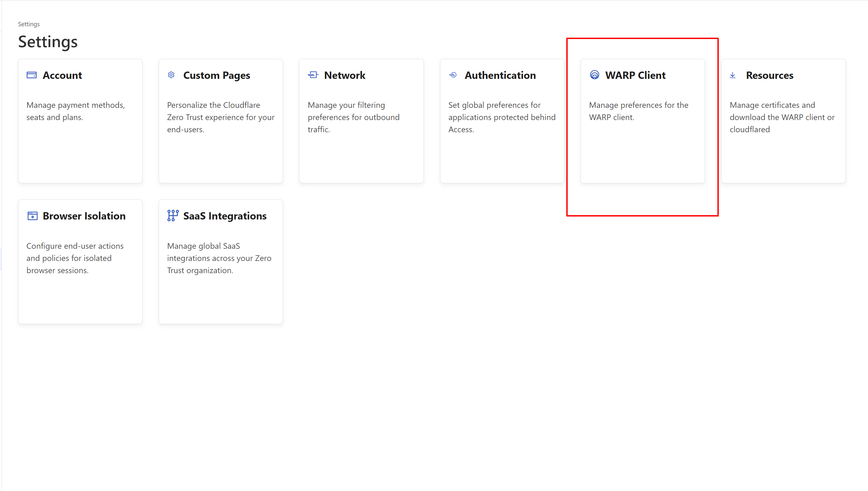Viewport: 868px width, 491px height.
Task: Click the Network filter icon
Action: point(313,75)
